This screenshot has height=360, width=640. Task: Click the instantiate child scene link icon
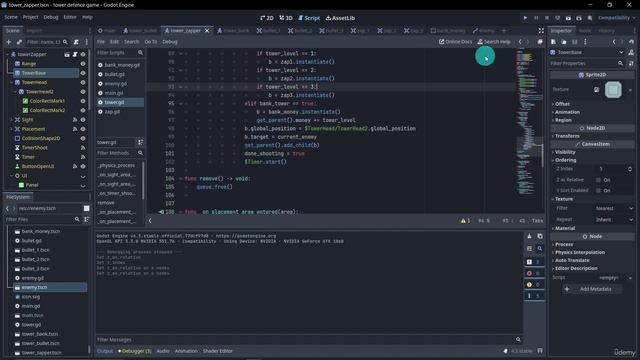[x=19, y=42]
